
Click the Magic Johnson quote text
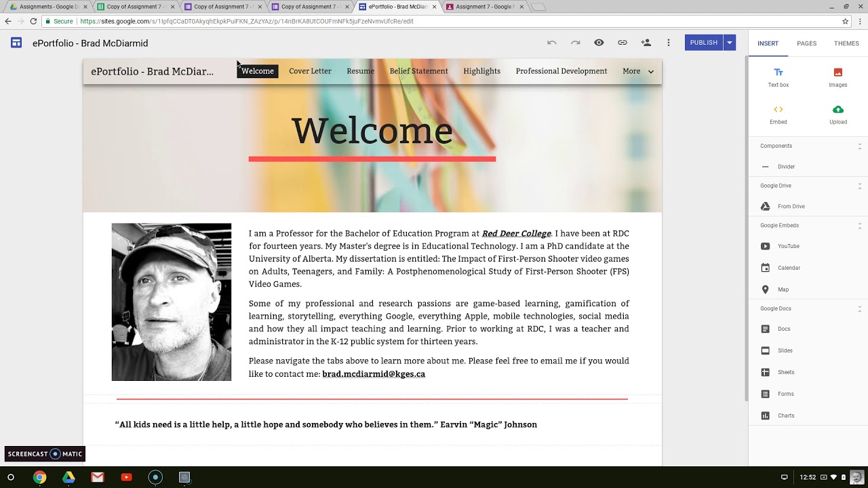[x=326, y=424]
